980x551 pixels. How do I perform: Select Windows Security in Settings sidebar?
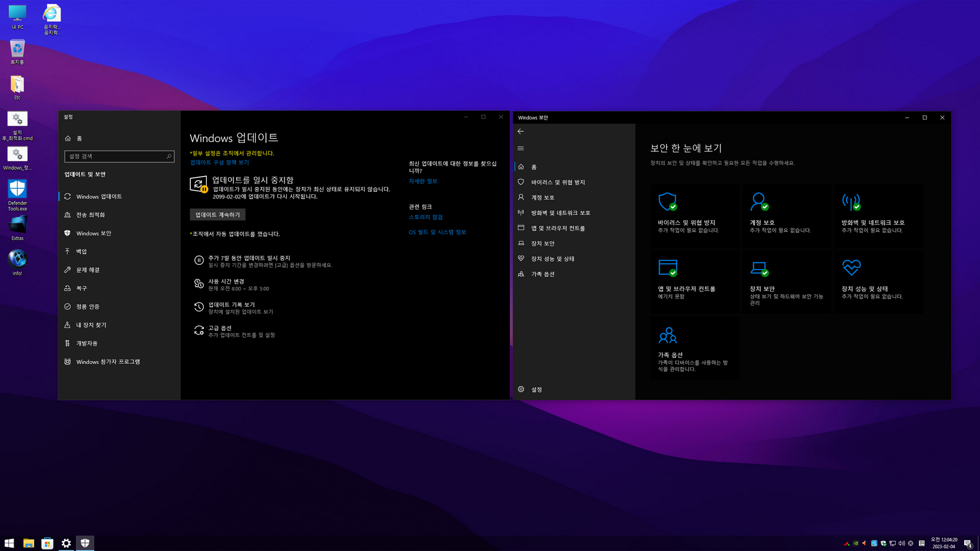coord(118,233)
